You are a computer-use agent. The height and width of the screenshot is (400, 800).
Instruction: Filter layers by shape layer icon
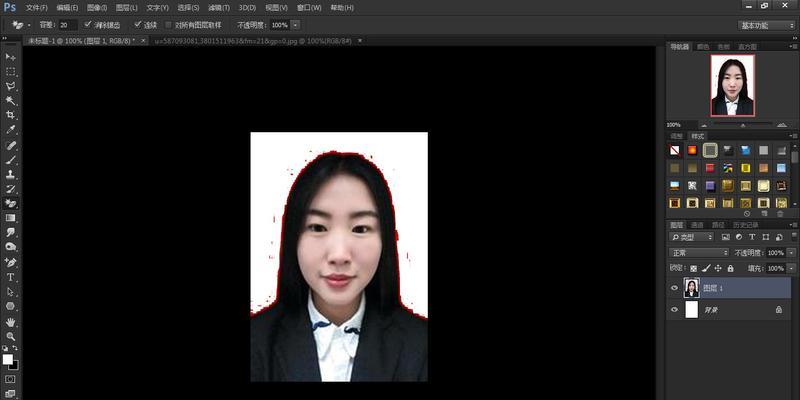click(765, 237)
